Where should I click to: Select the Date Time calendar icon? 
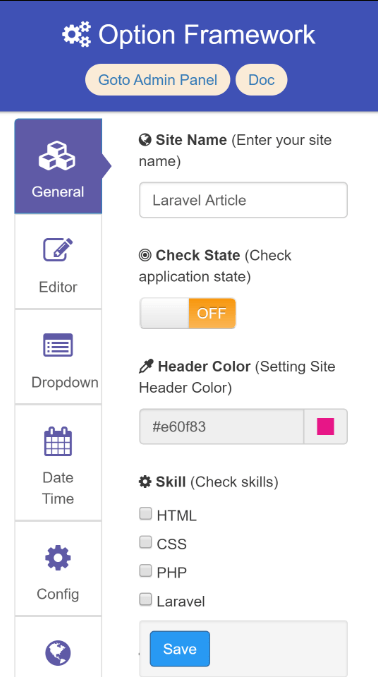(x=58, y=441)
